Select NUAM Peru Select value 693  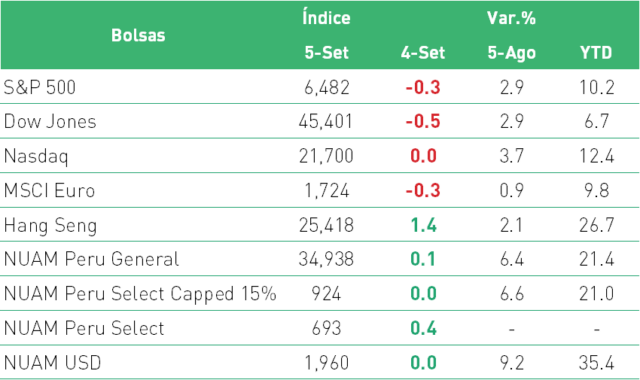(326, 328)
